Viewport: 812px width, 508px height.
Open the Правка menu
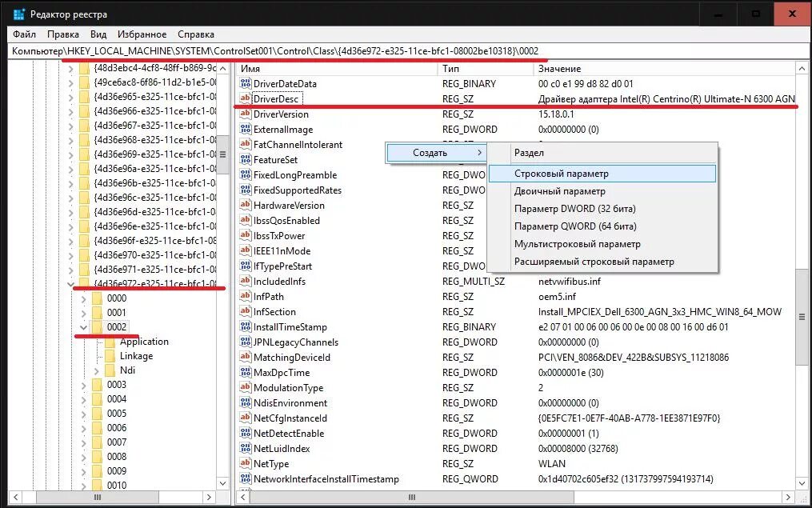63,34
